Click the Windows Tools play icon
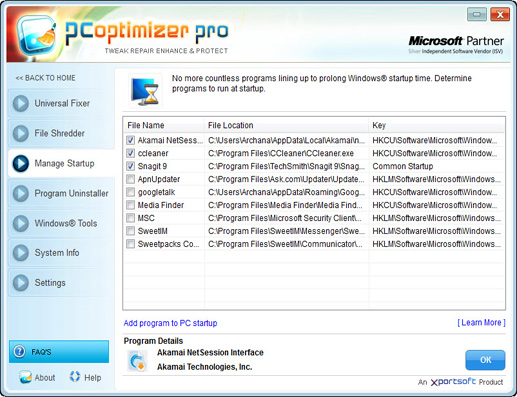 tap(21, 223)
